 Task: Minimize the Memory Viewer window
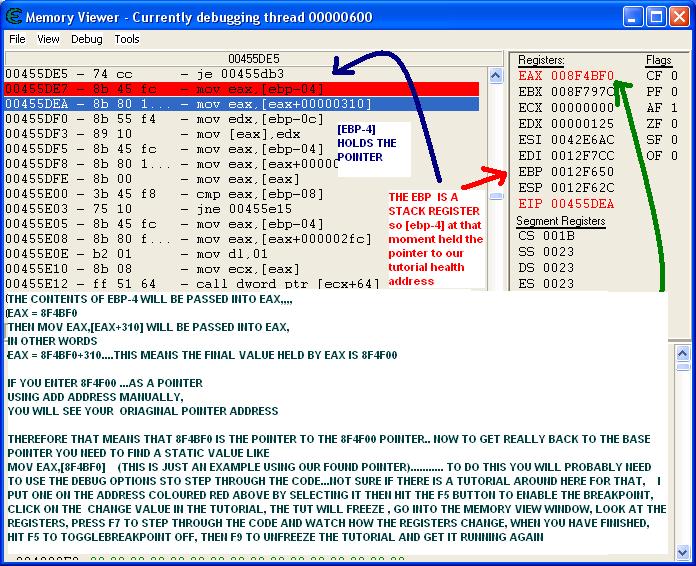[633, 17]
